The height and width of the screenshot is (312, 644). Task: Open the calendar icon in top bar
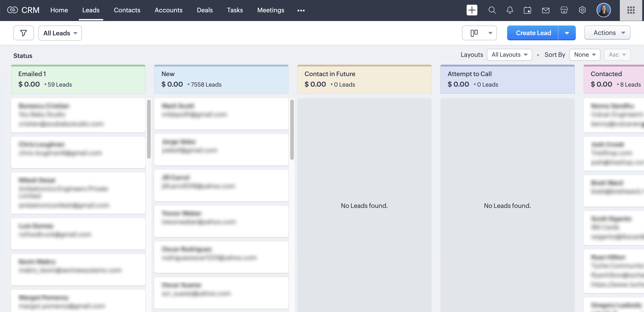tap(527, 10)
